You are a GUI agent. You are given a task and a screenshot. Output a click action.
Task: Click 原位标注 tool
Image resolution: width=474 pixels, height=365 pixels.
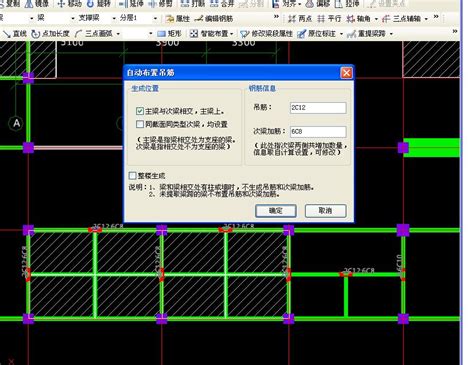[x=317, y=34]
